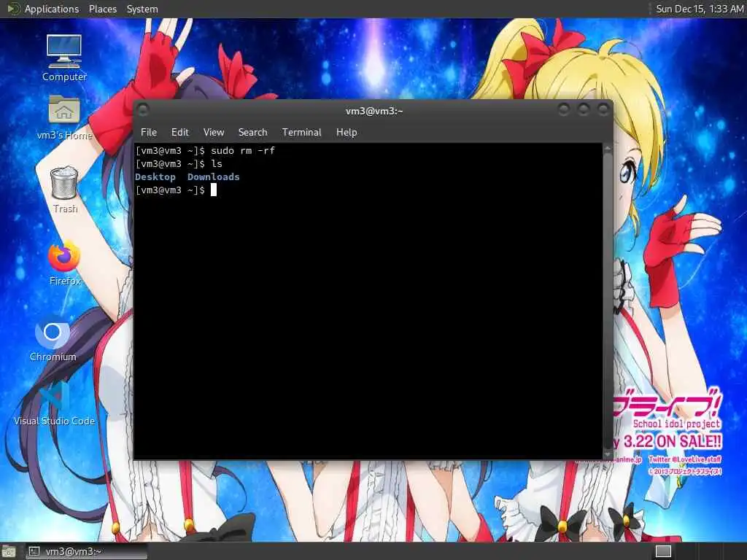
Task: Click the 'Desktop' directory name in terminal
Action: [155, 177]
